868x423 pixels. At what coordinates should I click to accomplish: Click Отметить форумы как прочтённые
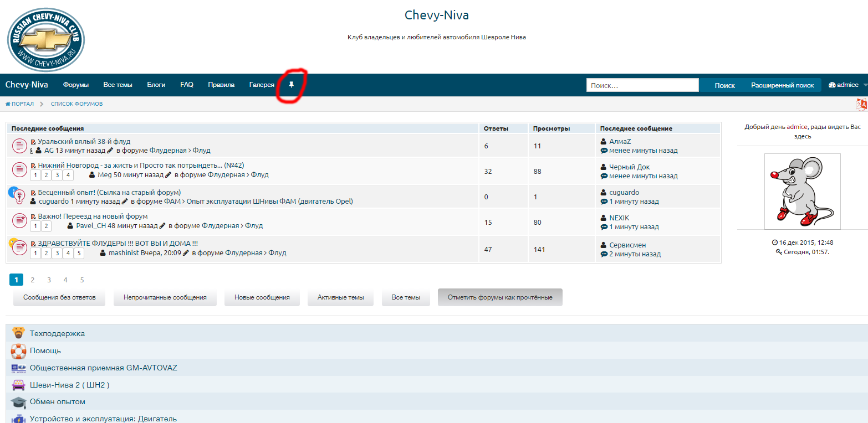[500, 297]
